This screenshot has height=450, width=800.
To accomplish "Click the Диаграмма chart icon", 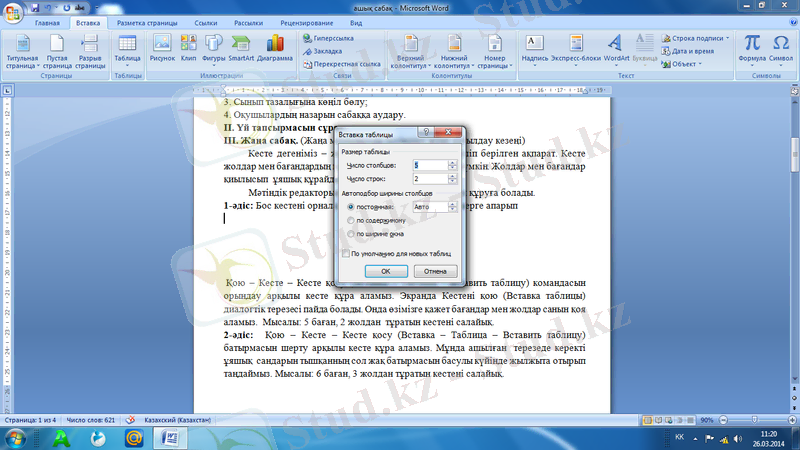I will pos(274,46).
